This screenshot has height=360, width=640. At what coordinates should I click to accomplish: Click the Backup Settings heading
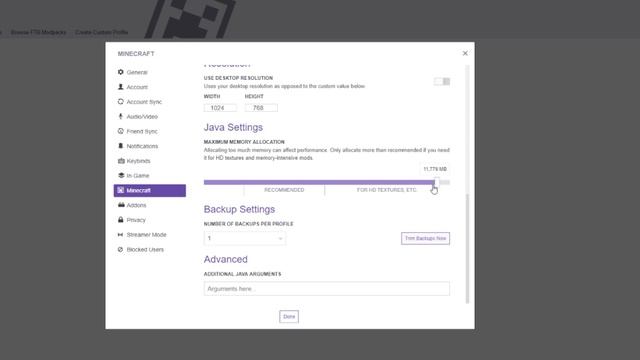coord(239,209)
